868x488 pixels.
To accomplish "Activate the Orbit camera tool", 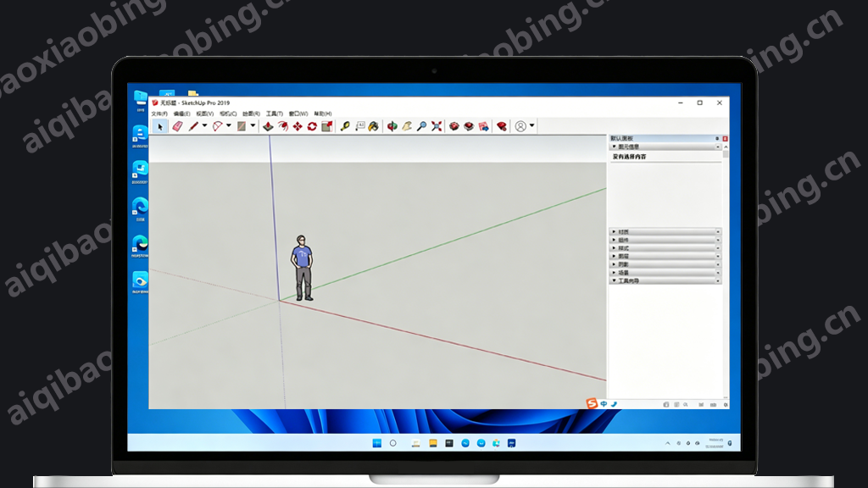I will pos(392,127).
